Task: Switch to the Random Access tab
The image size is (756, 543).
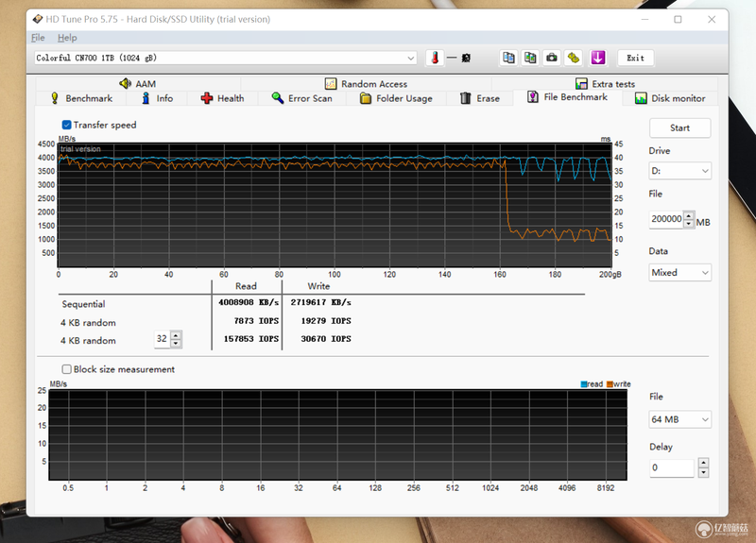Action: point(367,84)
